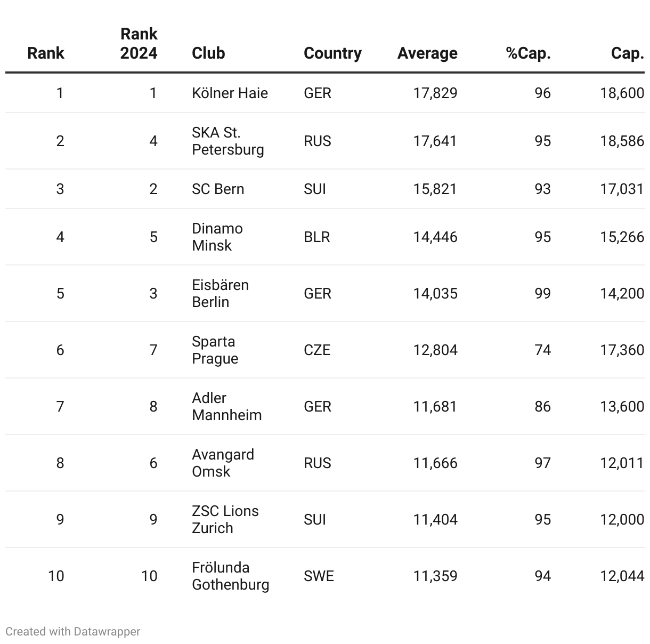Click the Dinamo Minsk club name
The width and height of the screenshot is (650, 644).
[x=217, y=237]
